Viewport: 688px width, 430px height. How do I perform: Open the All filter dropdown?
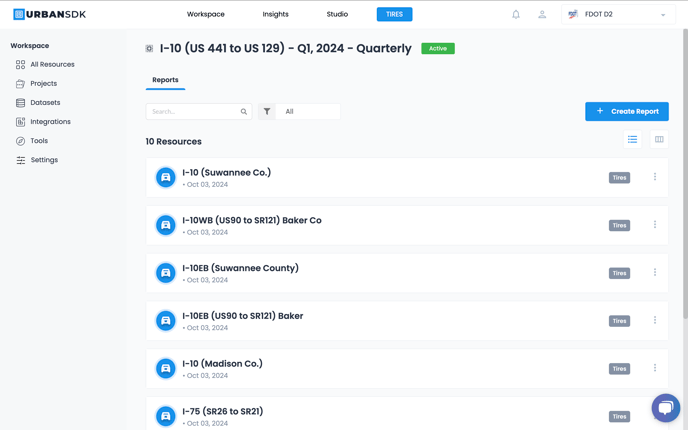pos(309,112)
